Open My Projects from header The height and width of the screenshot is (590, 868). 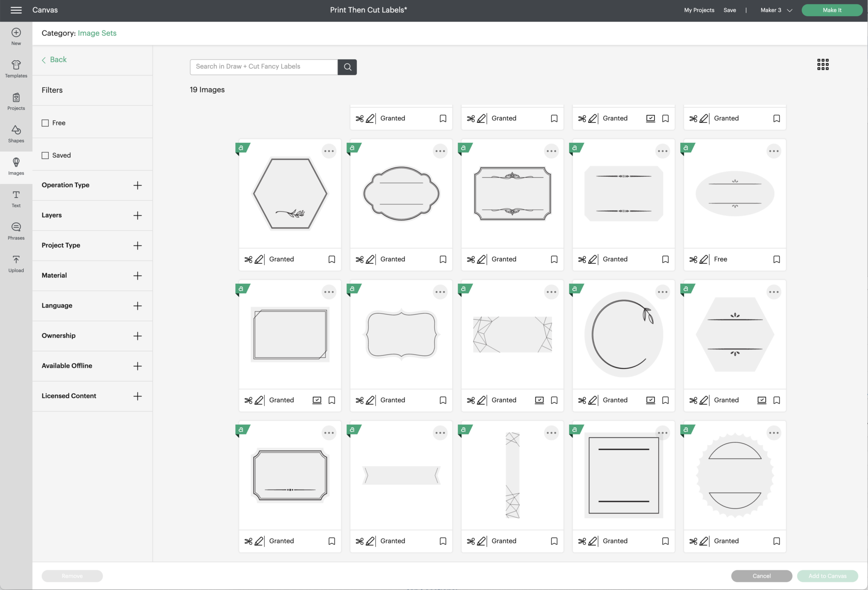[699, 10]
